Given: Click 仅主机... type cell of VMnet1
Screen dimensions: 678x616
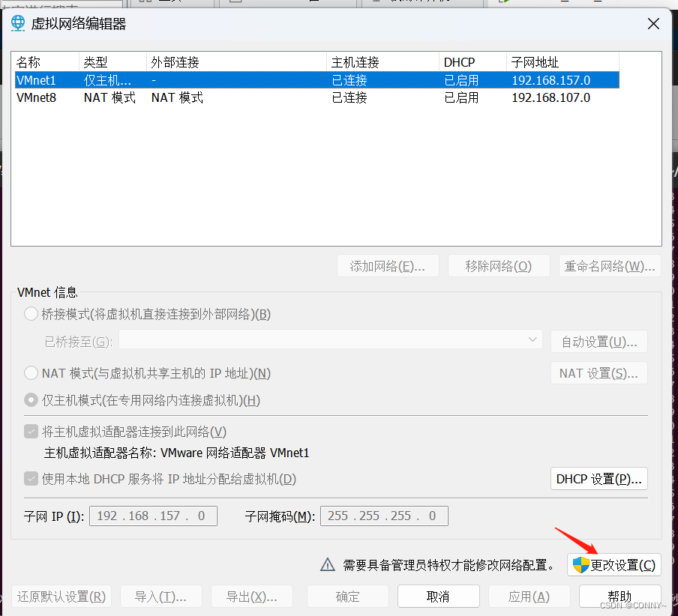Looking at the screenshot, I should click(107, 80).
